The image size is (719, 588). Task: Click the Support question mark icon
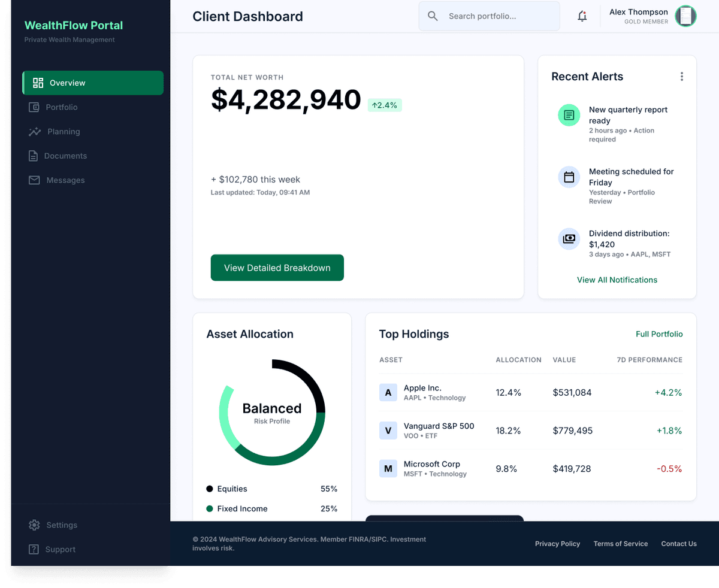coord(34,550)
